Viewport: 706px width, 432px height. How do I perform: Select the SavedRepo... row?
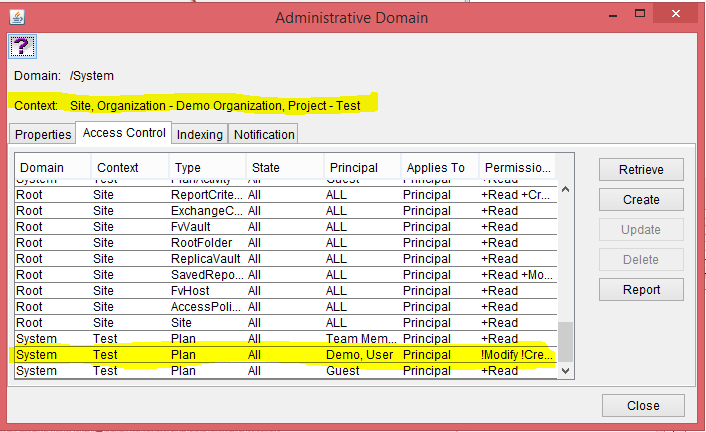[x=286, y=275]
